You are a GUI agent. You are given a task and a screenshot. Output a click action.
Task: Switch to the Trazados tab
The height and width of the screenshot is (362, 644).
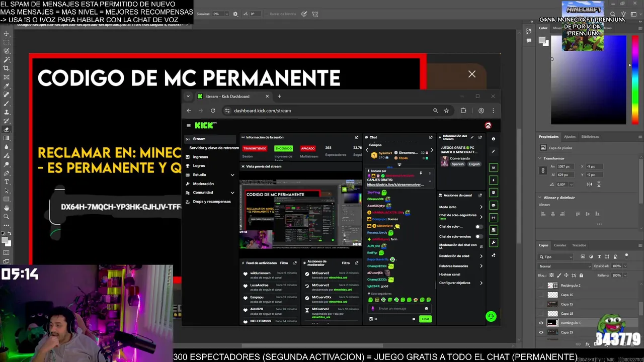(579, 245)
